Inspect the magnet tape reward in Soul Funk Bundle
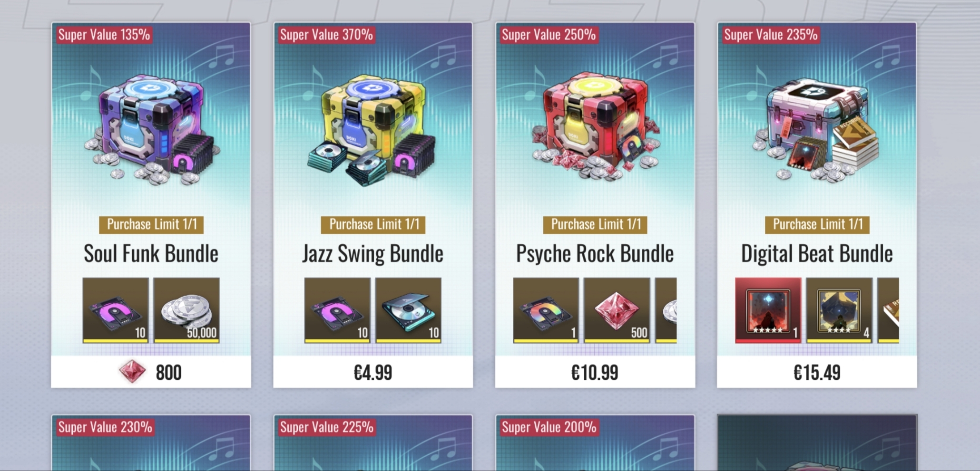The height and width of the screenshot is (471, 980). [116, 310]
